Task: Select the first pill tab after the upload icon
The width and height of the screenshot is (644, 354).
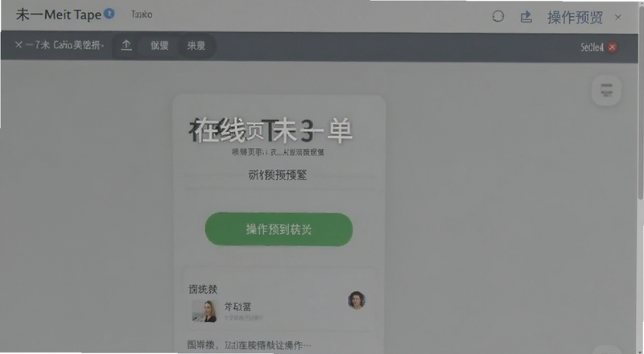Action: (159, 46)
